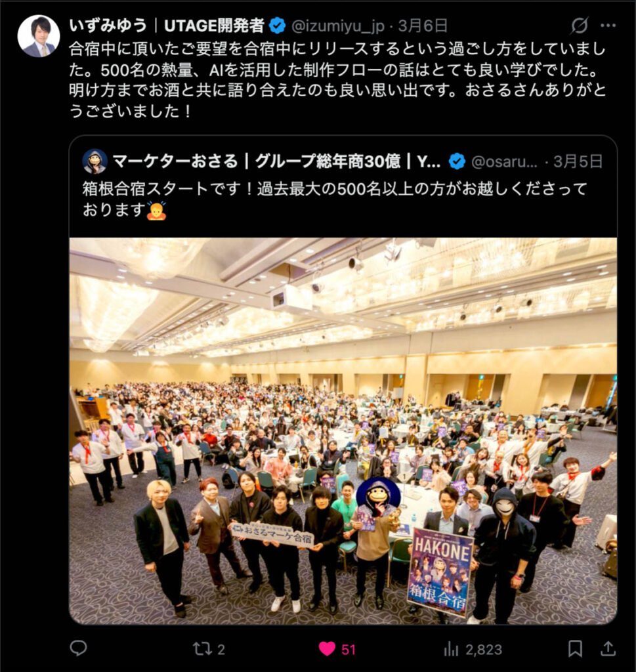Open the @izumiyu_jp handle link
Image resolution: width=636 pixels, height=672 pixels.
pos(338,26)
